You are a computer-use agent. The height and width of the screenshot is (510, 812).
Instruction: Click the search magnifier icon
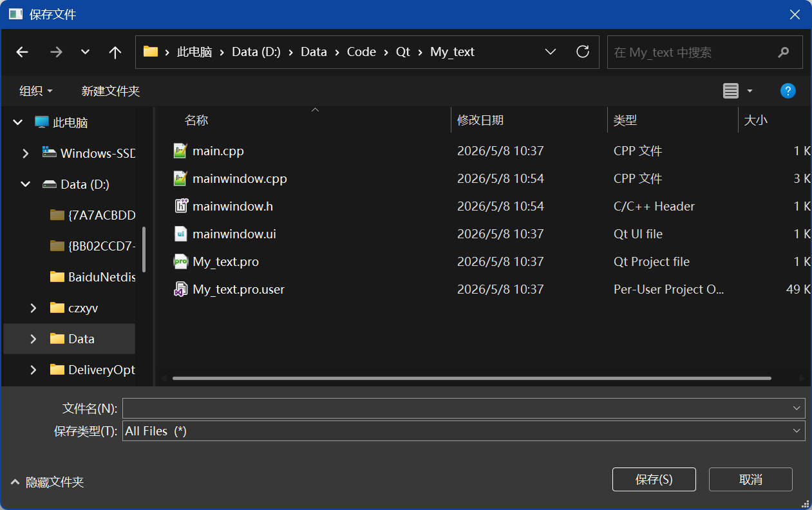[784, 52]
